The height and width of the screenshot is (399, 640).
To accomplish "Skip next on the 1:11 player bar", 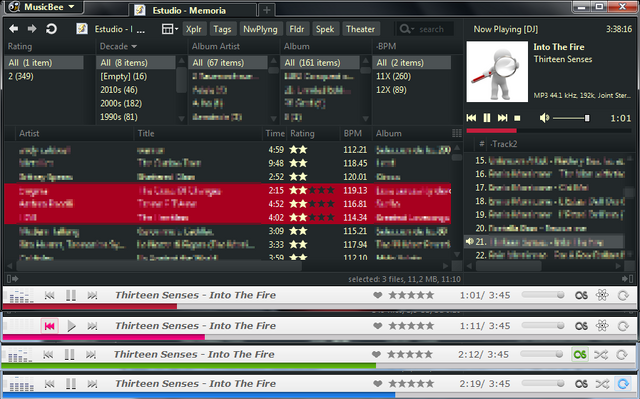I will pos(92,326).
